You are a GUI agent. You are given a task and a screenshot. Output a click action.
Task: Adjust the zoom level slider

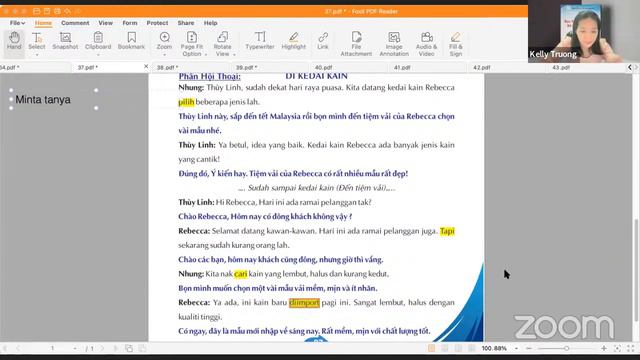[566, 348]
